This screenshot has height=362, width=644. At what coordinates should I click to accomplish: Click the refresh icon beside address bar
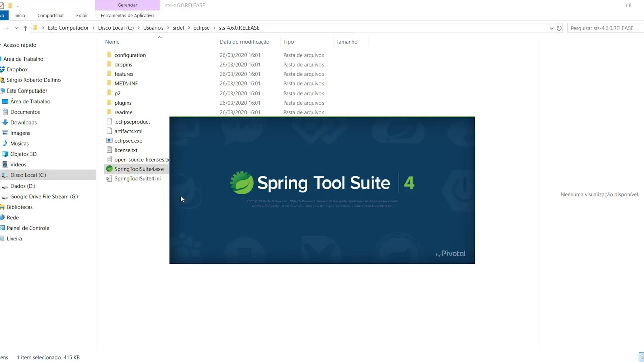click(x=559, y=28)
